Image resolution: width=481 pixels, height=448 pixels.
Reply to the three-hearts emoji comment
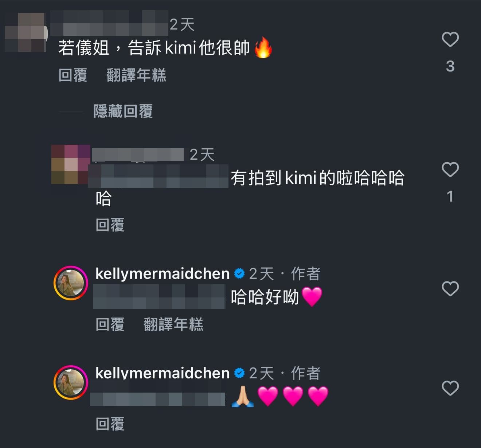tap(110, 424)
